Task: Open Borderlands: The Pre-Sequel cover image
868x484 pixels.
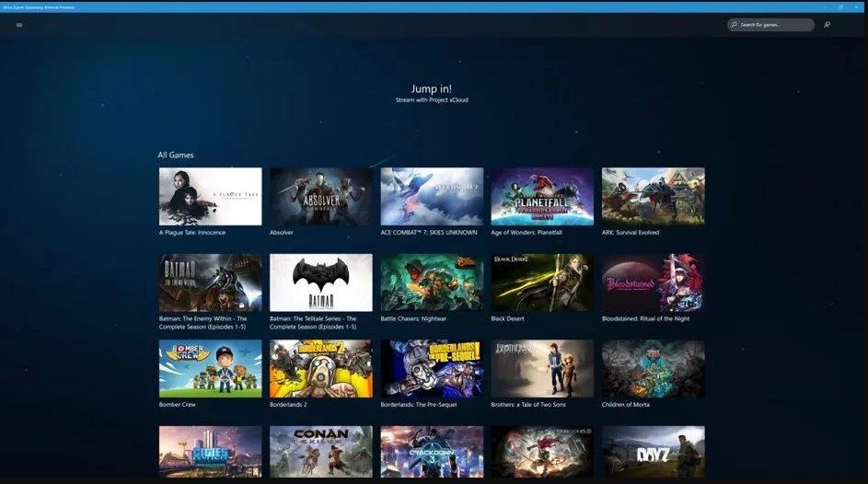Action: (432, 369)
